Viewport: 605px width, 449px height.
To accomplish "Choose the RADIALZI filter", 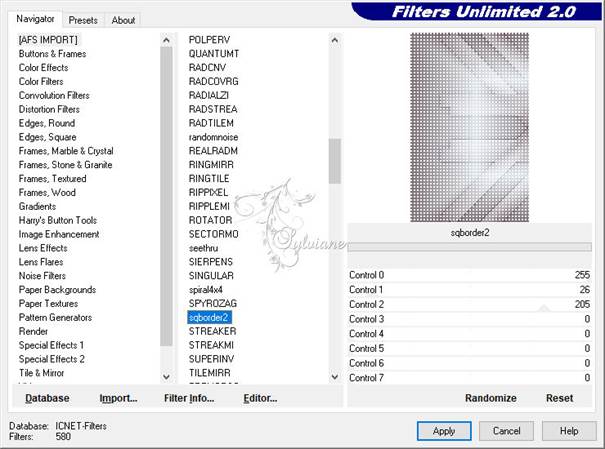I will point(209,95).
